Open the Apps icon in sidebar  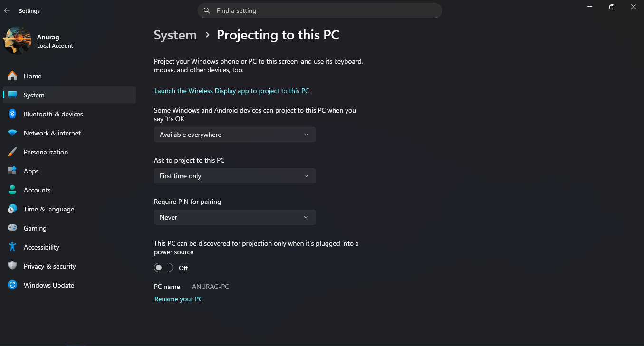tap(12, 171)
